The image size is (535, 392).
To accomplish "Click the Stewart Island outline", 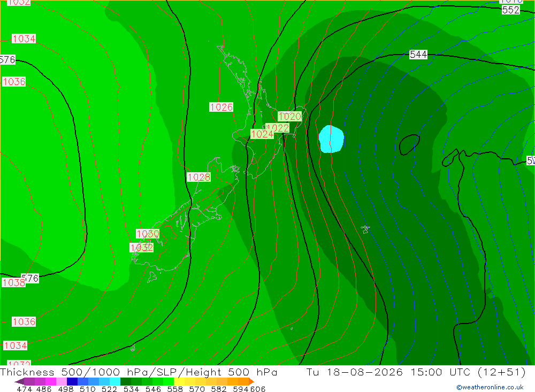I will pos(152,276).
